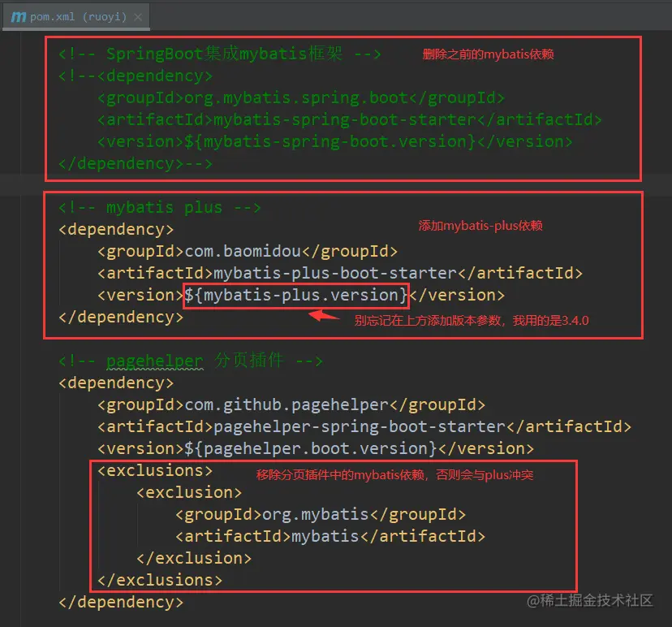Click the closing </exclusions> tag
Screen dimensions: 672x627
pyautogui.click(x=160, y=580)
